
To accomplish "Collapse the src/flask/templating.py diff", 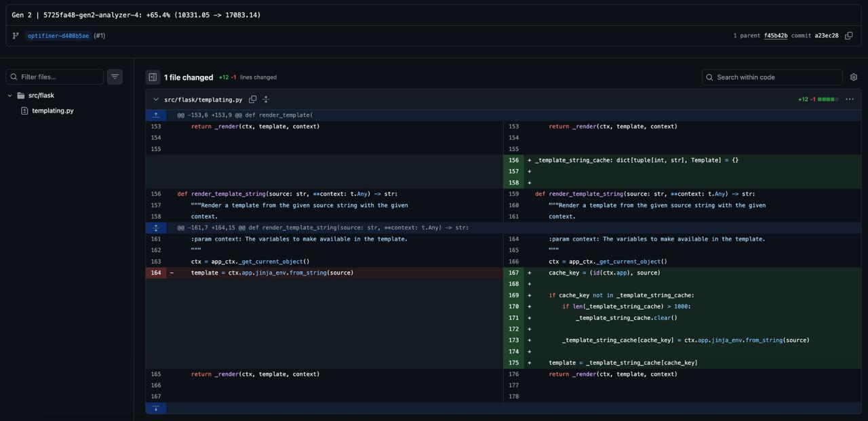I will pyautogui.click(x=156, y=100).
